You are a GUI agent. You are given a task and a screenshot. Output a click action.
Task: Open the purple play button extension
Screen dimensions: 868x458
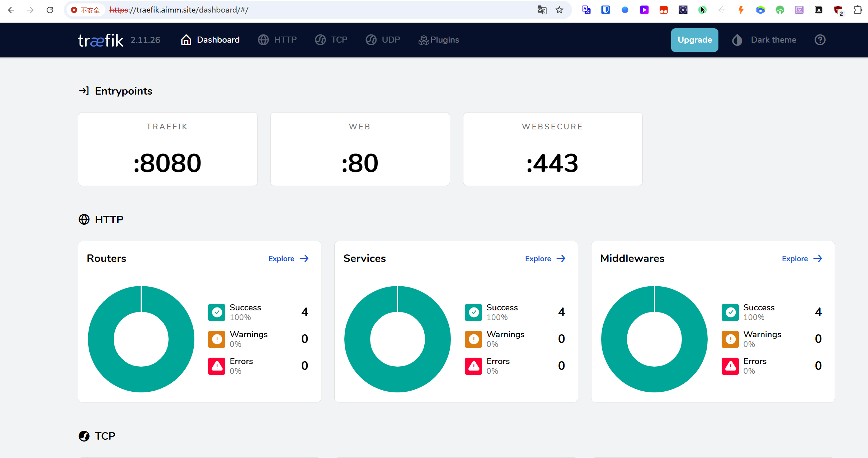point(644,10)
